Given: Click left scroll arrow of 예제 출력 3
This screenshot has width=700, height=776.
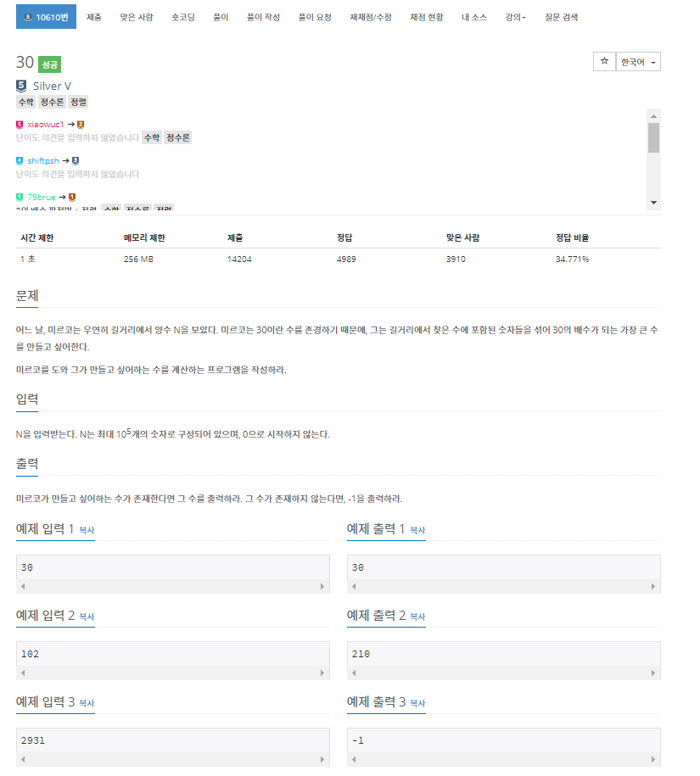Looking at the screenshot, I should pyautogui.click(x=354, y=759).
